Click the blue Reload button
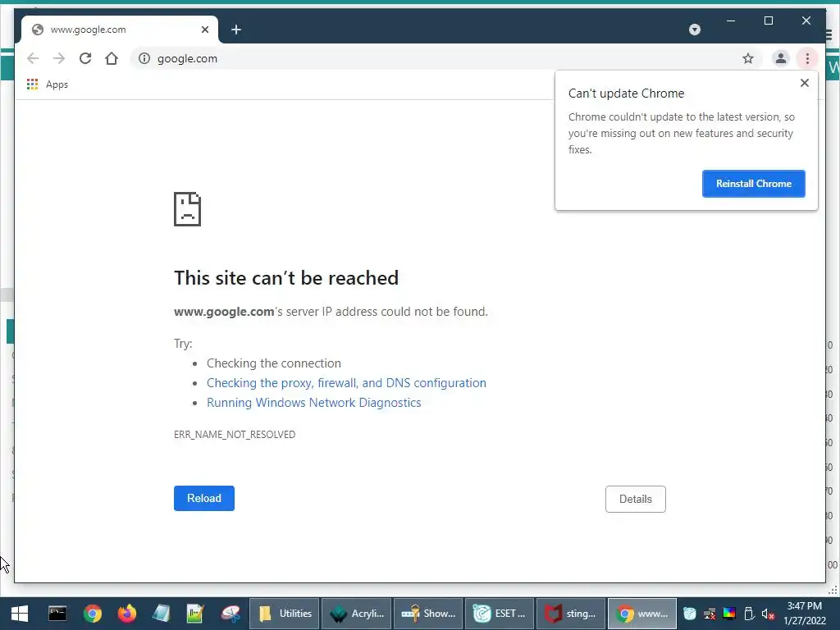 pos(204,498)
